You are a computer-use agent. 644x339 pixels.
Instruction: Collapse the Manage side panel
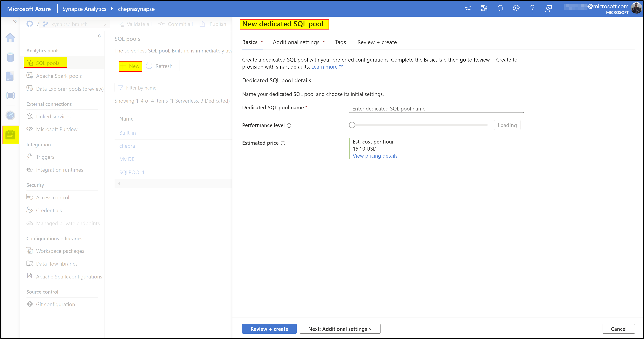click(x=99, y=36)
